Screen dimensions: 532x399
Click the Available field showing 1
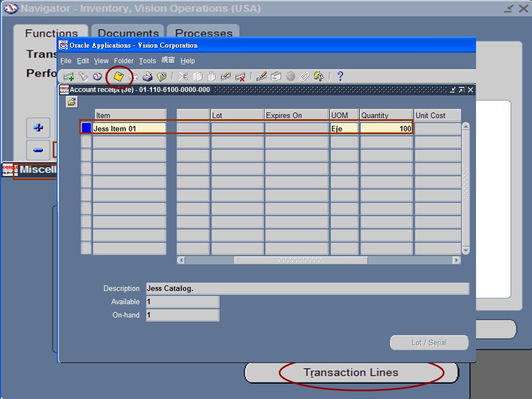(x=182, y=301)
